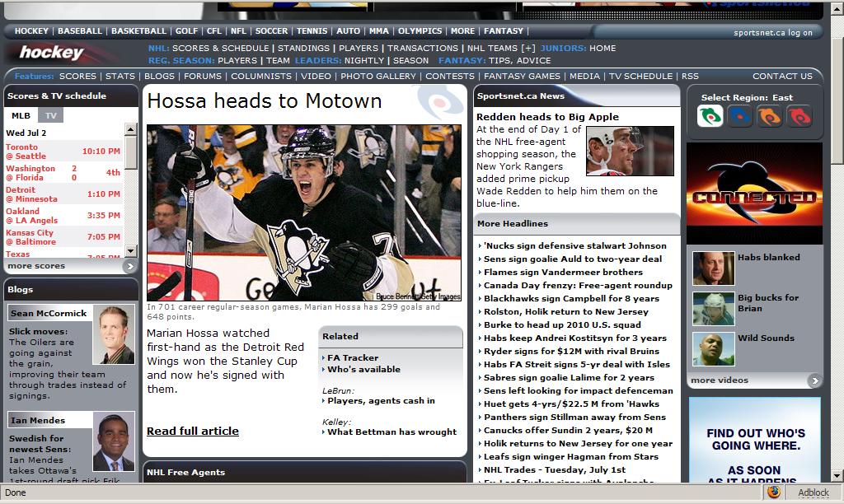Select the green East region icon
Viewport: 844px width, 504px height.
[x=710, y=115]
